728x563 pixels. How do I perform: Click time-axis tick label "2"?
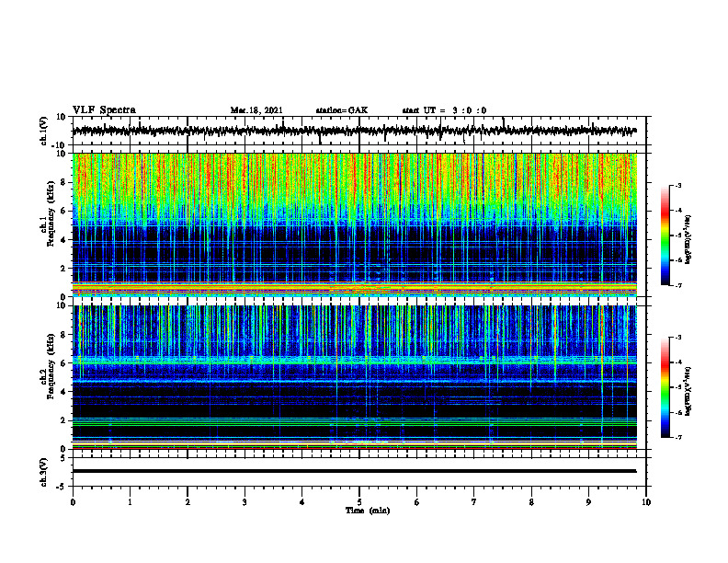(188, 502)
